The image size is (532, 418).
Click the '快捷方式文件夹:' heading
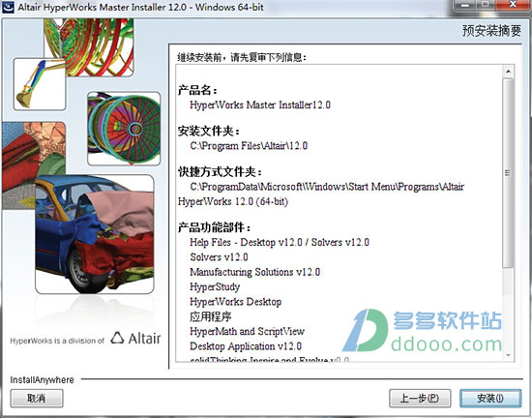[221, 172]
